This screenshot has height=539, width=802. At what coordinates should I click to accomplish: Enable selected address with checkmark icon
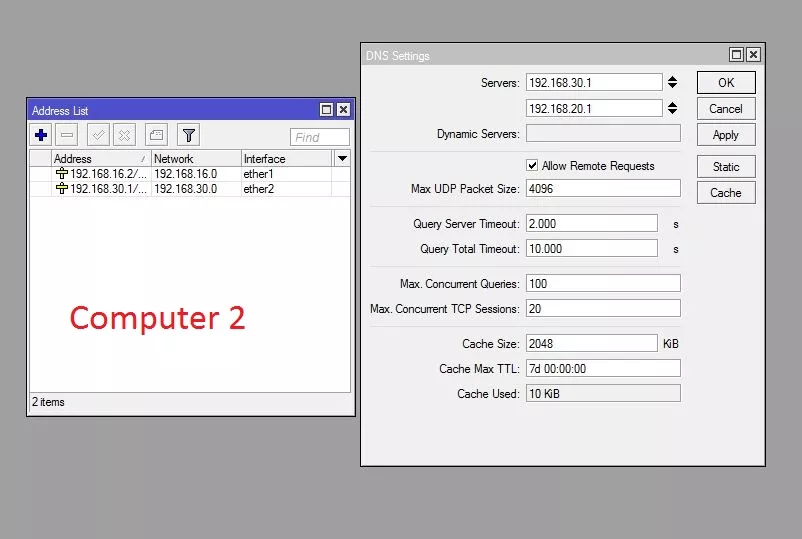tap(98, 136)
